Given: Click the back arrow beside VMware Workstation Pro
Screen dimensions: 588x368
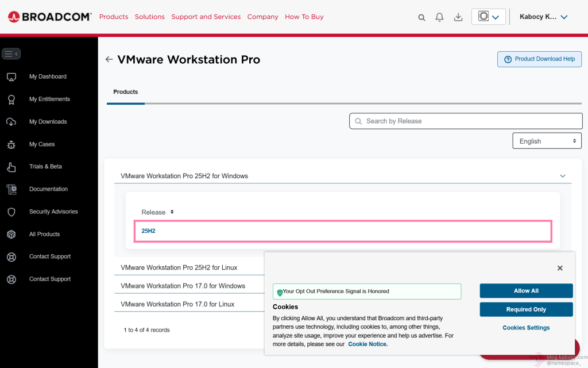Looking at the screenshot, I should click(109, 59).
